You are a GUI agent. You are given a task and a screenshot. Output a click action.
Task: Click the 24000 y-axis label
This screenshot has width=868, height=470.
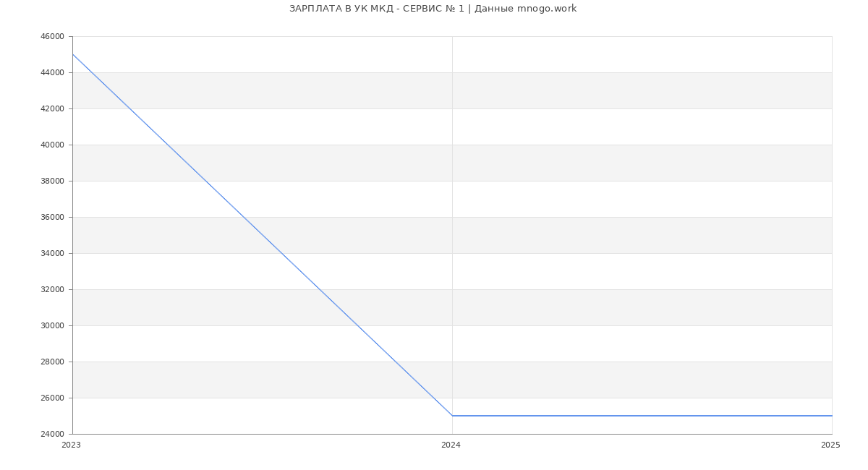(x=54, y=435)
